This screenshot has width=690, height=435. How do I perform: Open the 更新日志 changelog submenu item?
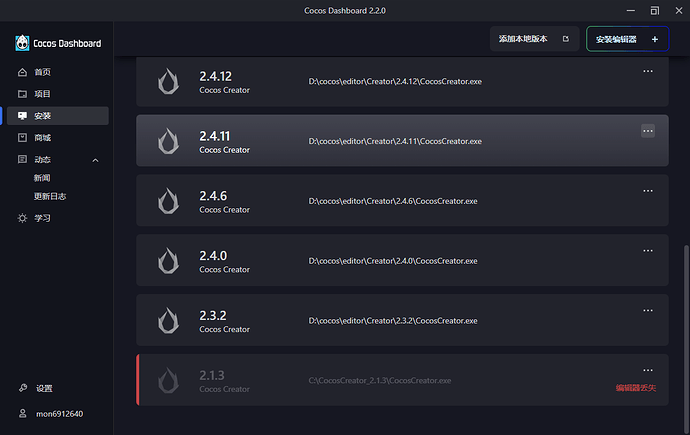[50, 196]
